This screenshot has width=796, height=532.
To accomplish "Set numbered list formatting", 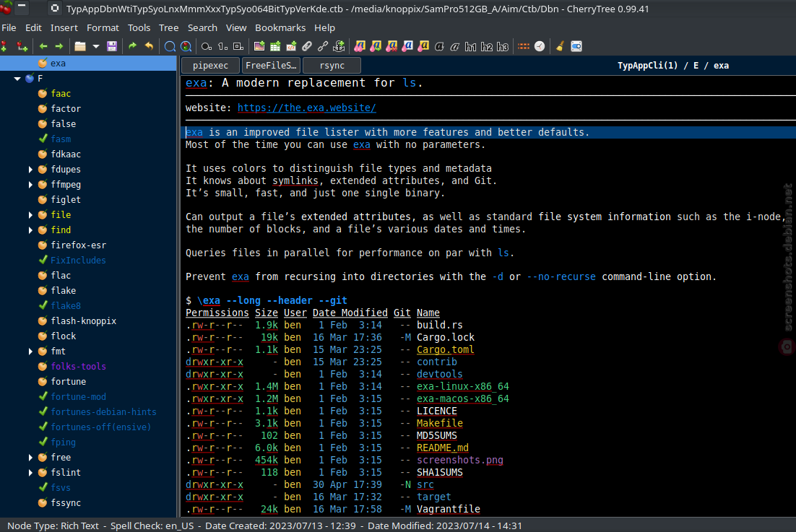I will (222, 46).
